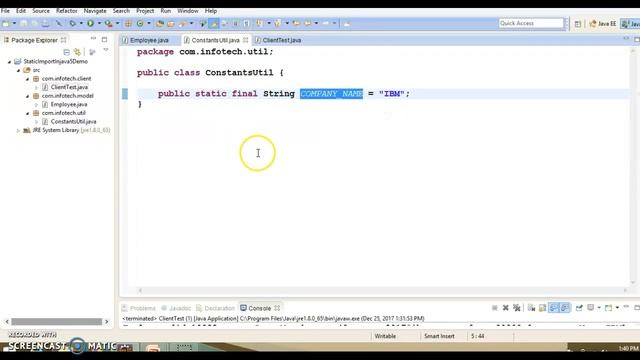Open the Open Console dropdown arrow

pos(617,307)
